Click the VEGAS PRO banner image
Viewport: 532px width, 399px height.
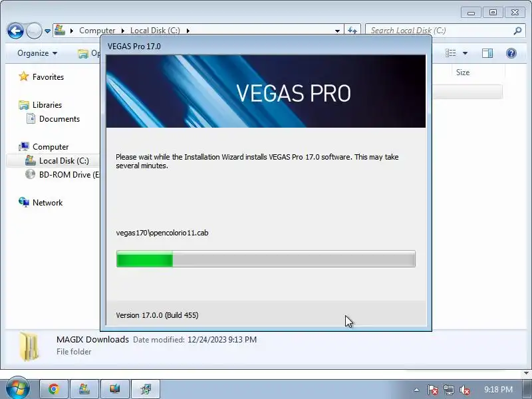click(265, 91)
